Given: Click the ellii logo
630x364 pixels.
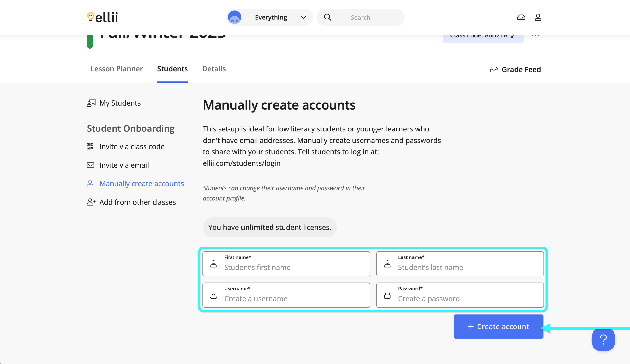Looking at the screenshot, I should coord(102,17).
